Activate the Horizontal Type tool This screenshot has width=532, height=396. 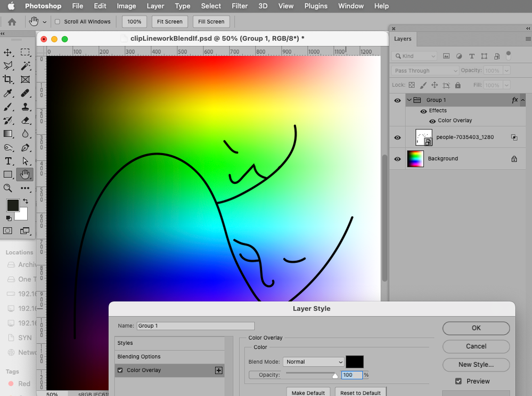pos(8,161)
